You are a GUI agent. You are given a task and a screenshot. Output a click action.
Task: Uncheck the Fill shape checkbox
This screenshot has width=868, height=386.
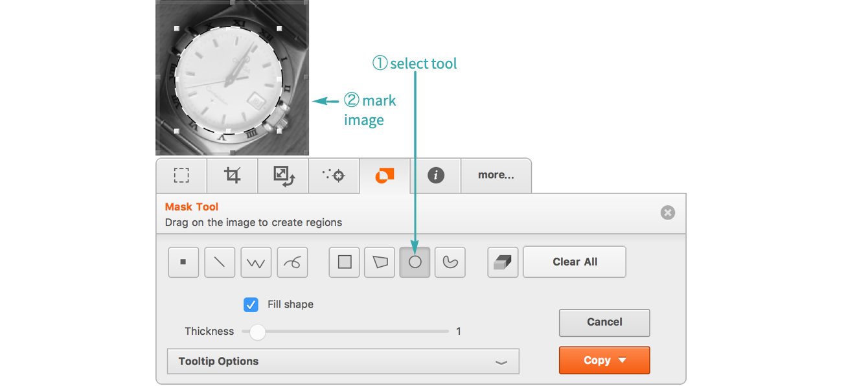coord(251,304)
